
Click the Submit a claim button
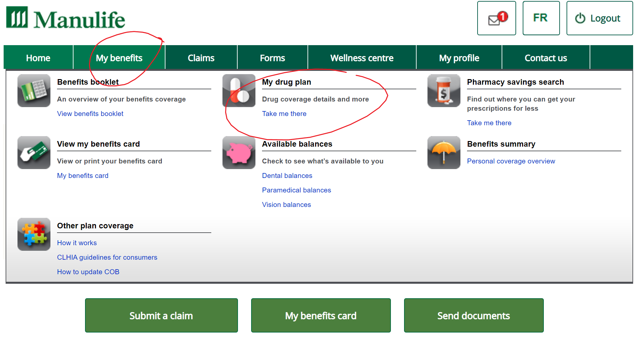coord(161,316)
